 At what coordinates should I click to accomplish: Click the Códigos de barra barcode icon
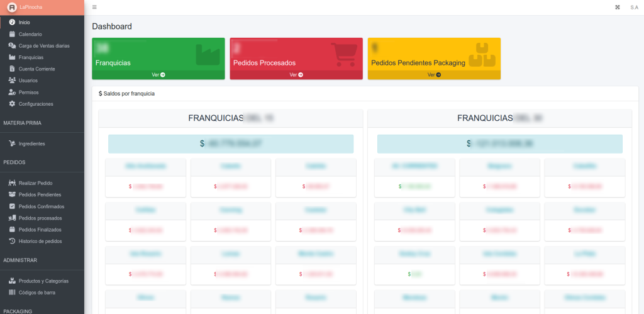coord(12,293)
